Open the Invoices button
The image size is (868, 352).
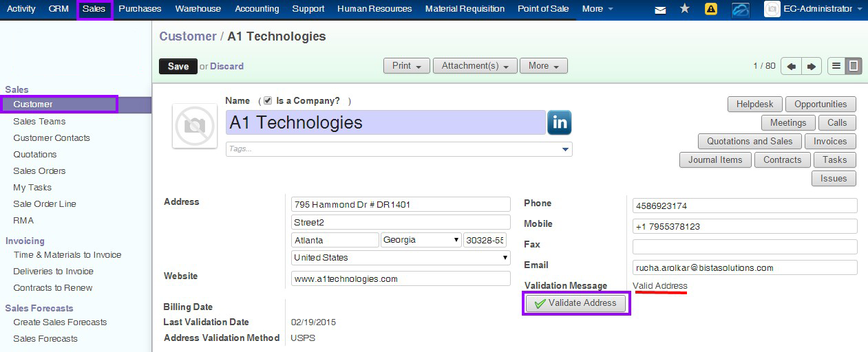tap(830, 142)
